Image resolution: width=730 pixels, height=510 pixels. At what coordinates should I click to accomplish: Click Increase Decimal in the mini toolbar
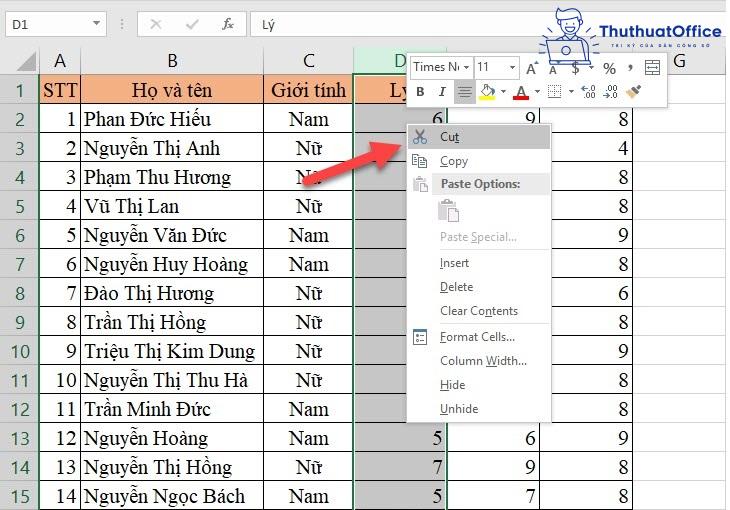pyautogui.click(x=588, y=92)
